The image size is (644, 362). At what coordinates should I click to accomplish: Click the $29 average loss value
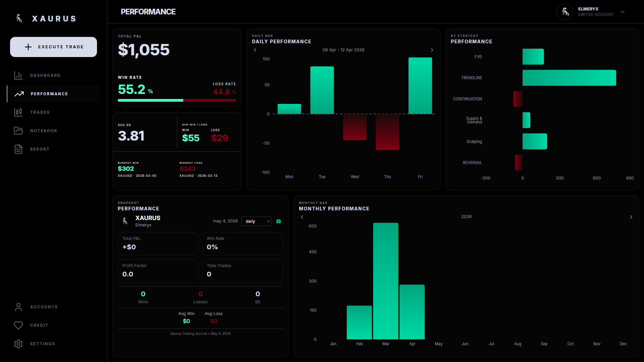click(219, 138)
